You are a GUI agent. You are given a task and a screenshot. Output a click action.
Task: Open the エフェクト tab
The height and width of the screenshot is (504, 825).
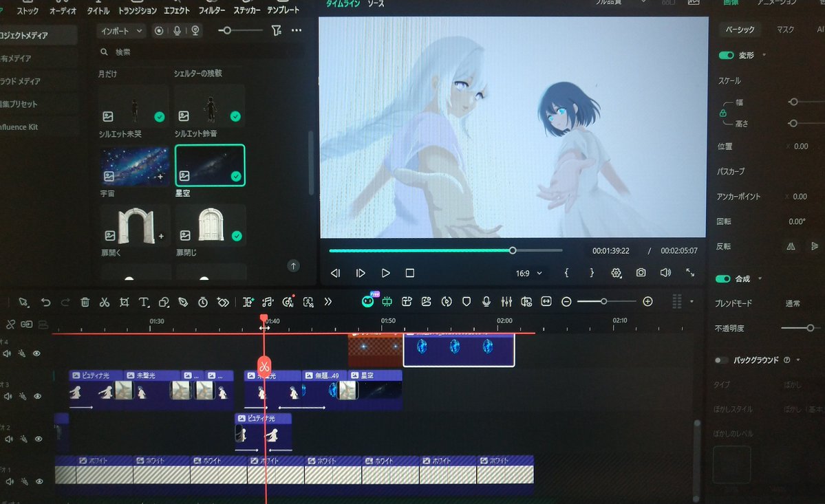(176, 10)
